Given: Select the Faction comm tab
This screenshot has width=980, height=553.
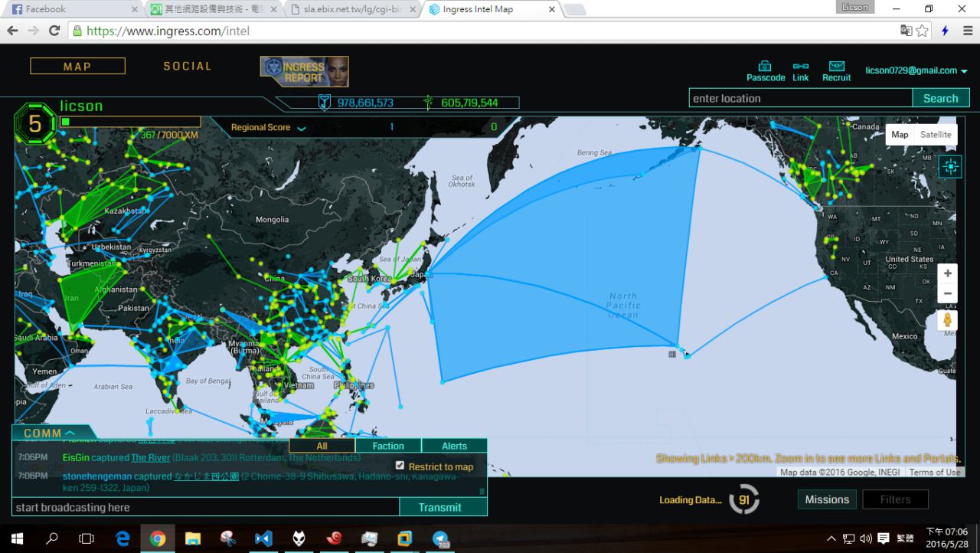Looking at the screenshot, I should coord(388,446).
